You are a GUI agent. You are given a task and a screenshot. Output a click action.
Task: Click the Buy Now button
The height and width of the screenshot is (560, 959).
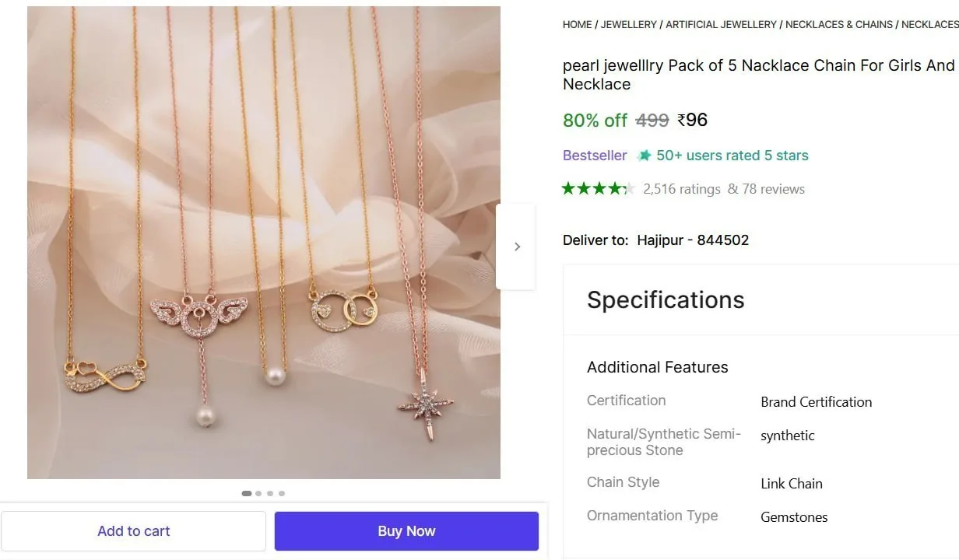(x=406, y=531)
